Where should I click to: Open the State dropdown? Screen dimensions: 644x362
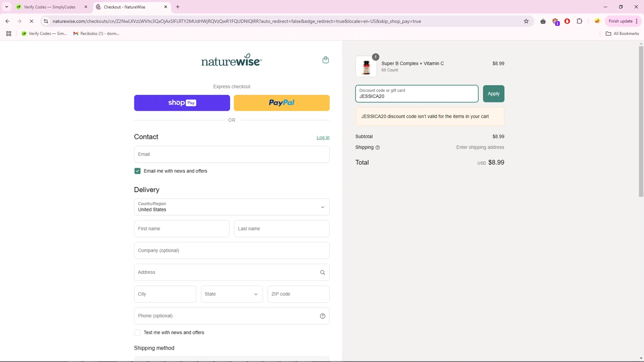pos(231,294)
